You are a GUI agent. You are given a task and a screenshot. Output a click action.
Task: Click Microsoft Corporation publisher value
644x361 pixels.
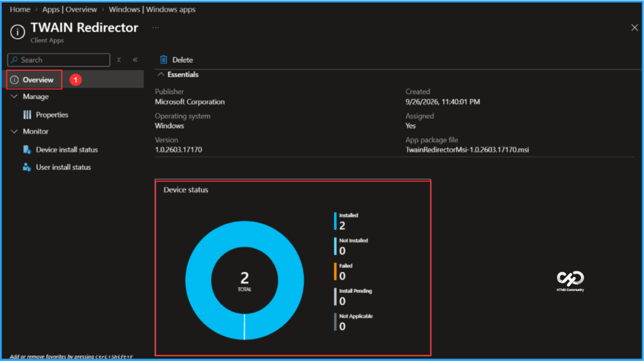[190, 102]
